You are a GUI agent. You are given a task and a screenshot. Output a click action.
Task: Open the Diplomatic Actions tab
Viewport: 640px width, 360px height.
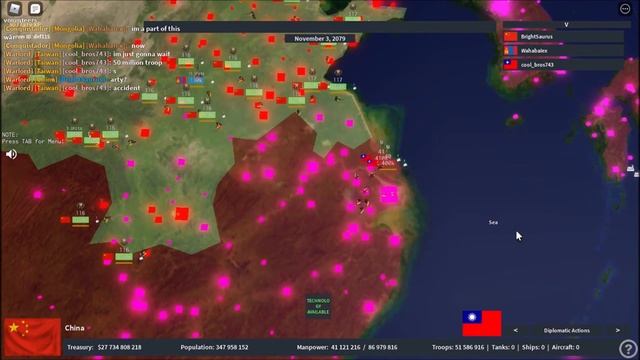(567, 331)
